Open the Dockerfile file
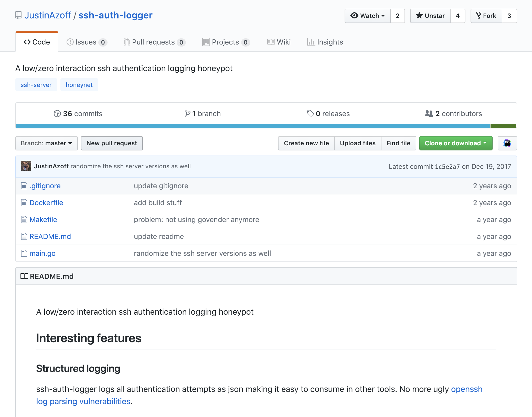This screenshot has height=417, width=532. (x=46, y=203)
